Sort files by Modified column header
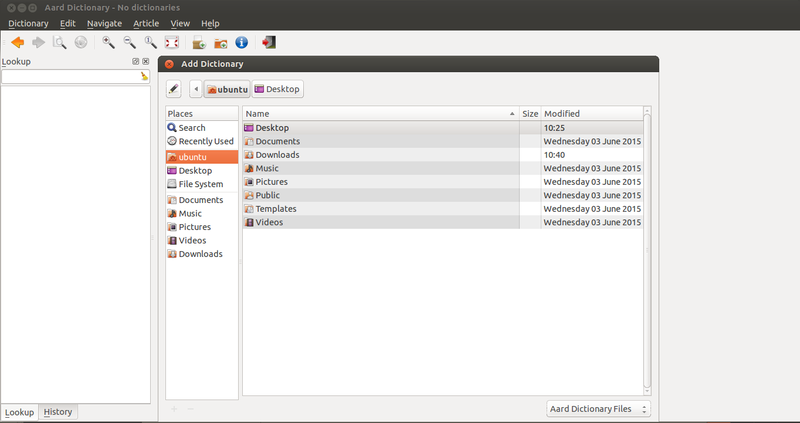Image resolution: width=800 pixels, height=423 pixels. pyautogui.click(x=592, y=114)
